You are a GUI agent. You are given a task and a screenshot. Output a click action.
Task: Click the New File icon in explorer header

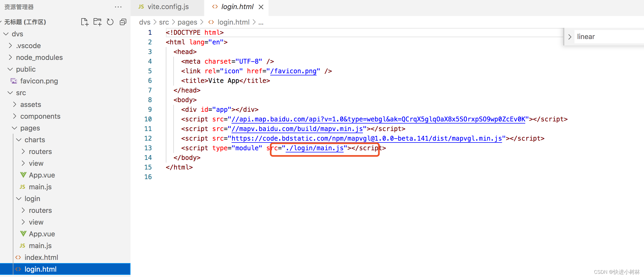pyautogui.click(x=85, y=22)
